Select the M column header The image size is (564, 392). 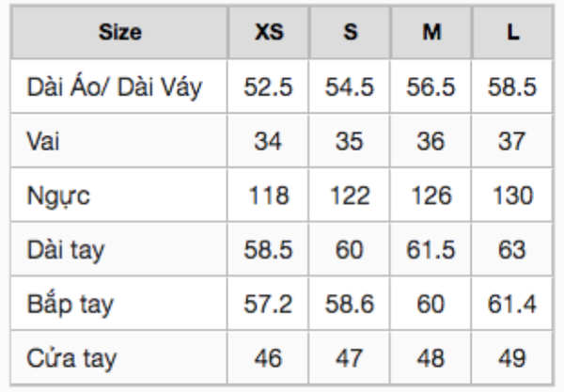click(x=431, y=32)
